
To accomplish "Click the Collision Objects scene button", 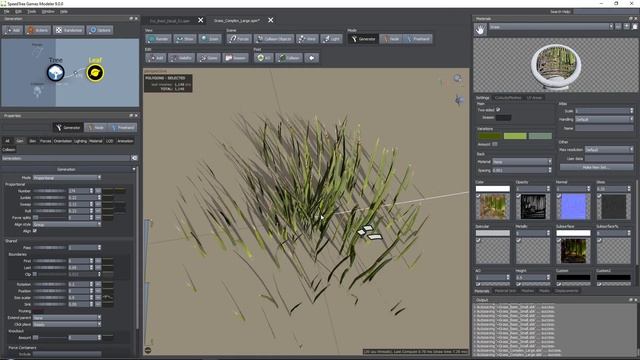I will (273, 39).
